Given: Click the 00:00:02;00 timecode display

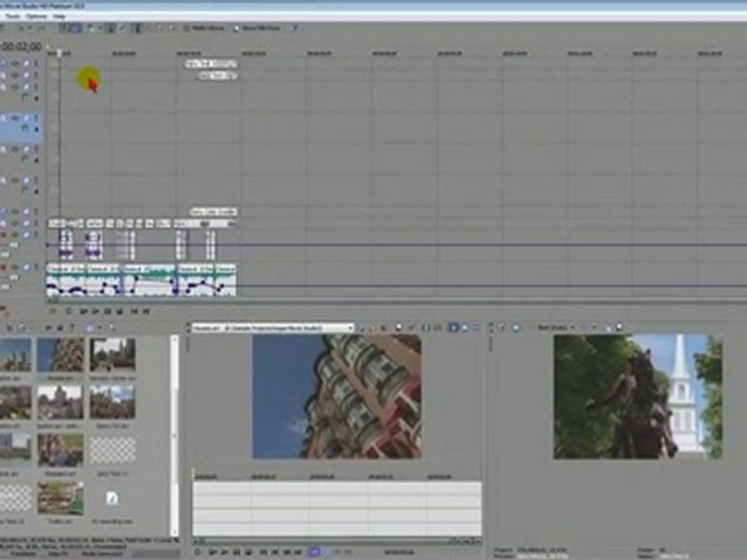Looking at the screenshot, I should coord(22,47).
